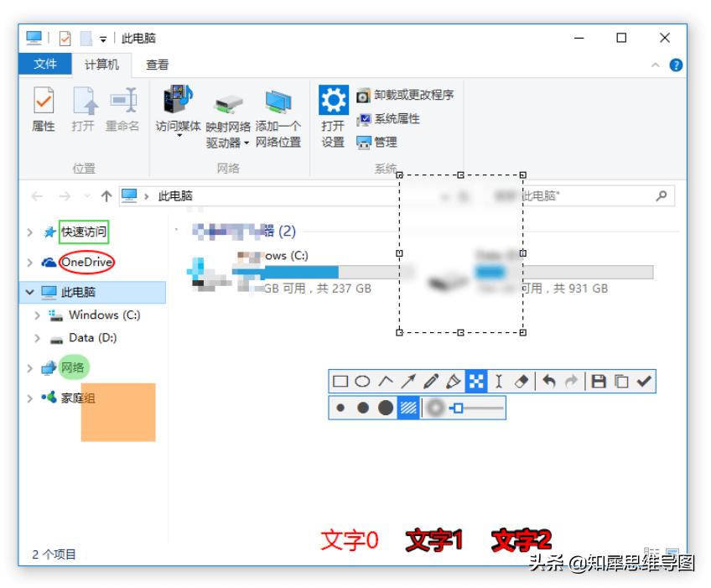
Task: Copy the screenshot to clipboard
Action: [x=620, y=381]
